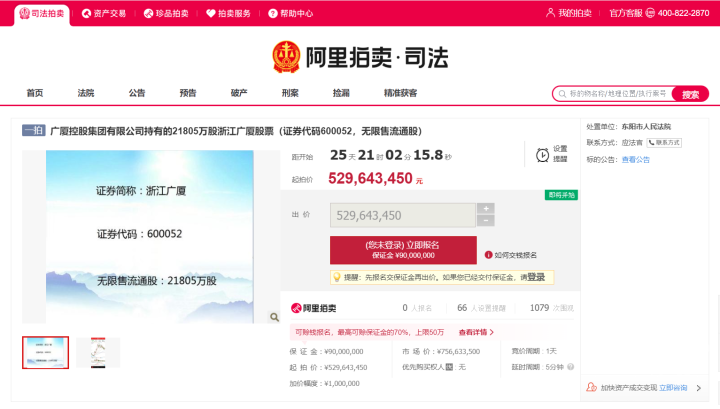This screenshot has height=409, width=720.
Task: Expand 查看详情 deposit deduction details
Action: point(476,332)
